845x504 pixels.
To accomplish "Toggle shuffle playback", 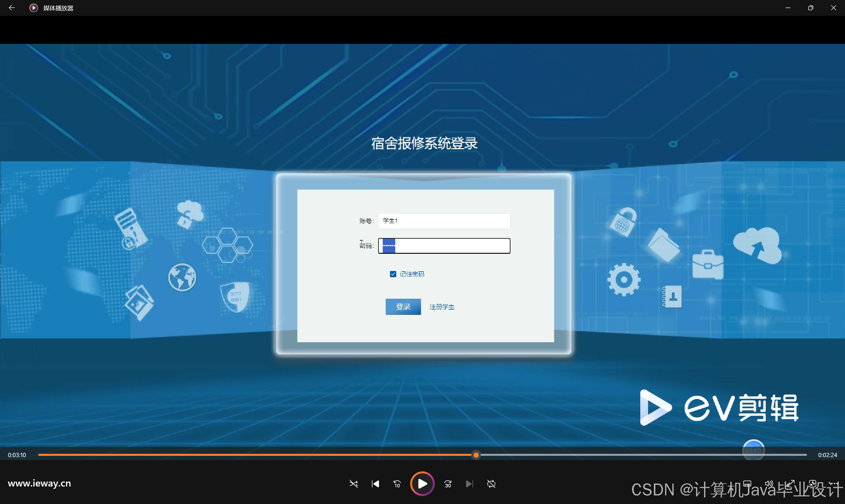I will [353, 484].
